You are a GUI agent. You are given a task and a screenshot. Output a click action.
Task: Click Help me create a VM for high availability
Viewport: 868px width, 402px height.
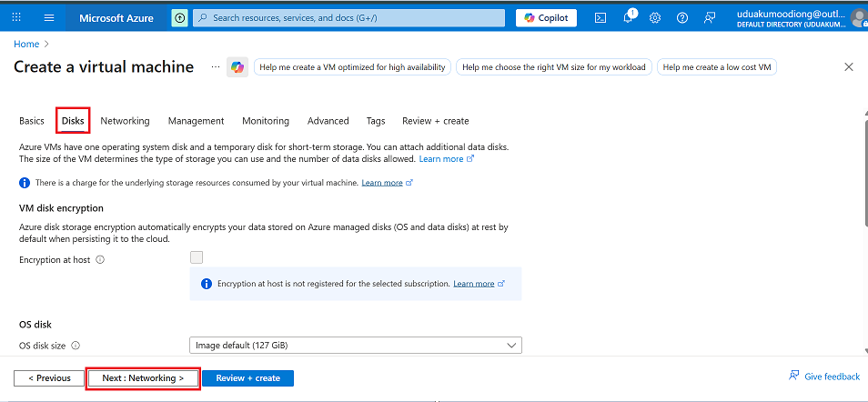tap(353, 67)
